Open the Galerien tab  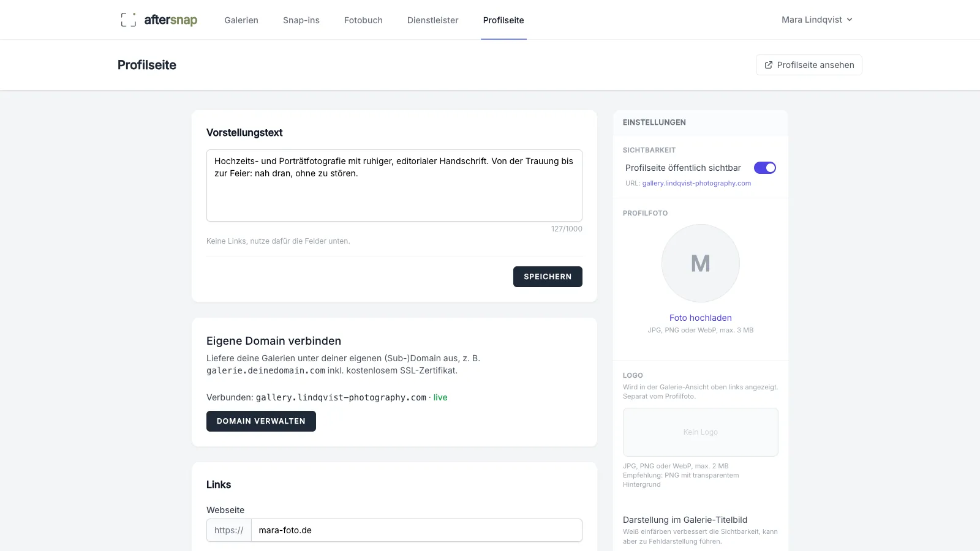(x=241, y=20)
